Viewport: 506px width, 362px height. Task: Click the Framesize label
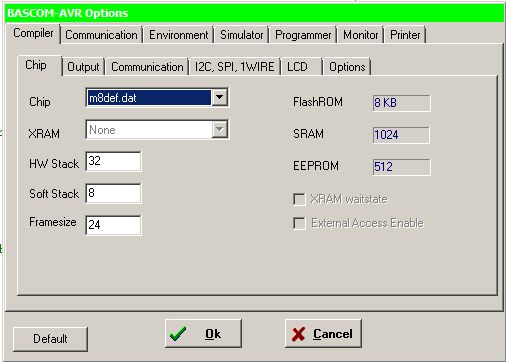[53, 222]
